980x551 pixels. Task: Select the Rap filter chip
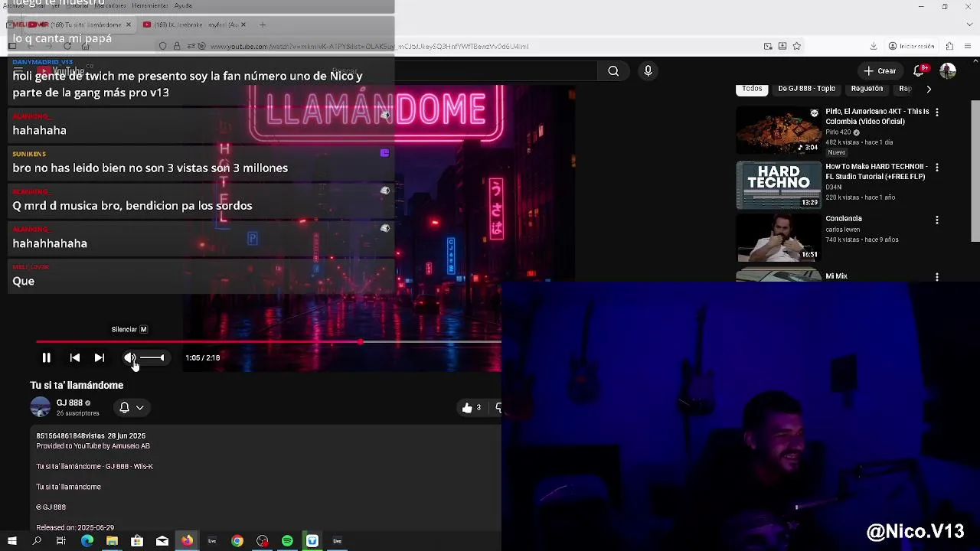pyautogui.click(x=905, y=89)
